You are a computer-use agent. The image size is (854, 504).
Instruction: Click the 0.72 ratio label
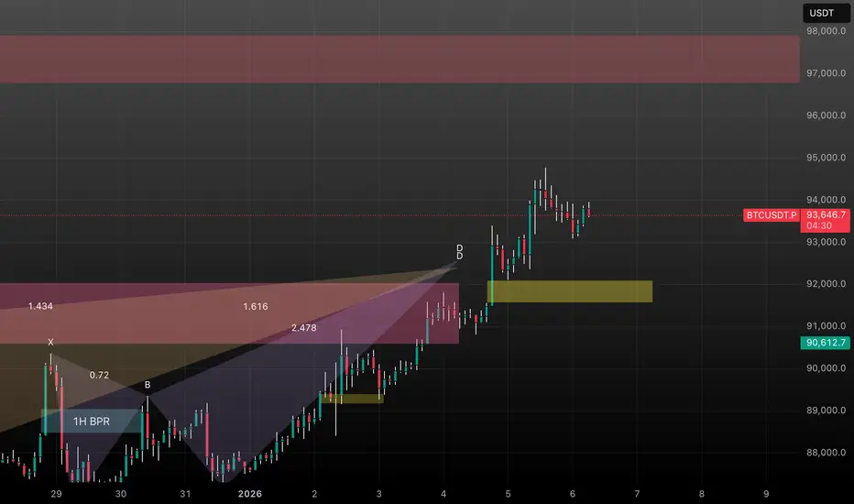point(99,375)
